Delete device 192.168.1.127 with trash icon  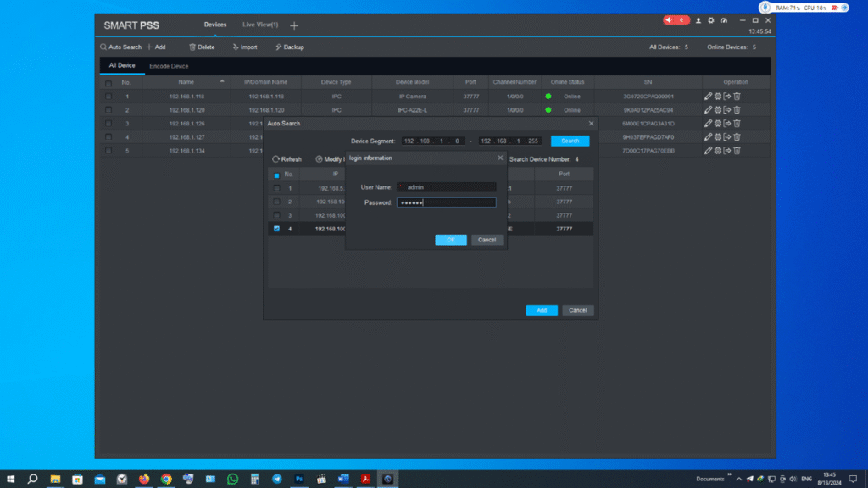737,137
